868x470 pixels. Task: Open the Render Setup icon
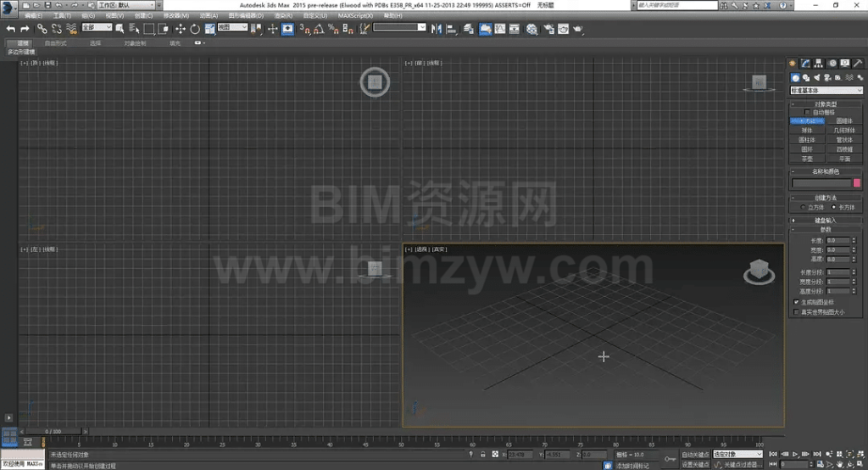click(548, 29)
